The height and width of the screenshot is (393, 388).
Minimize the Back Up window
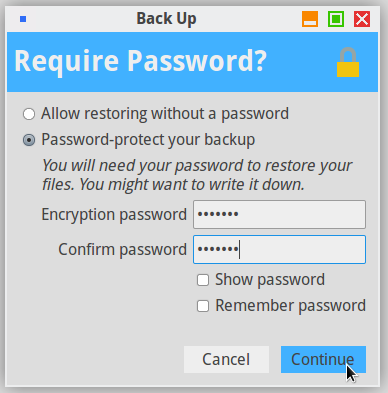coord(310,19)
